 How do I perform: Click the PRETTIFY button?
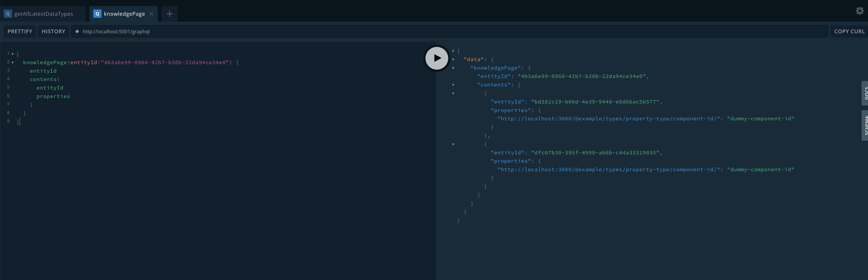(x=19, y=31)
